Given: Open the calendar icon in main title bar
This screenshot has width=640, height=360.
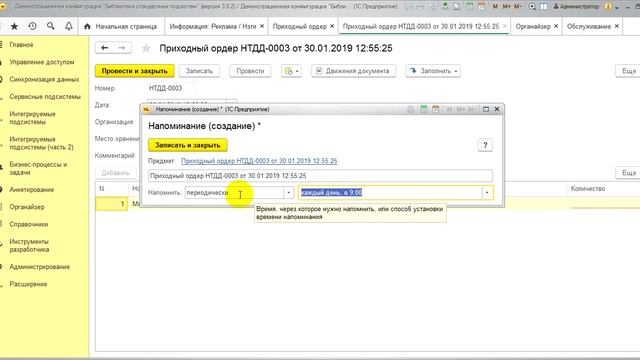Looking at the screenshot, I should click(x=482, y=7).
